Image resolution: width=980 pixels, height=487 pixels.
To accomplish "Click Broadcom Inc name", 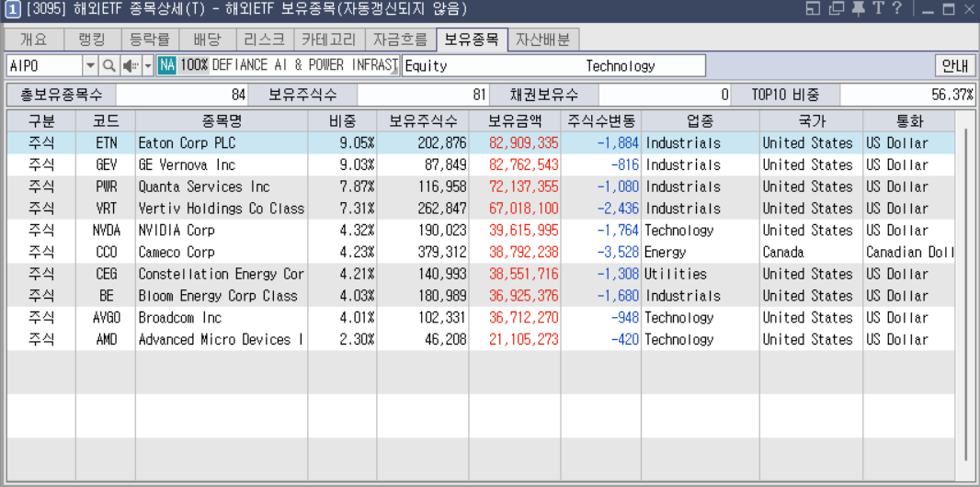I will click(180, 318).
